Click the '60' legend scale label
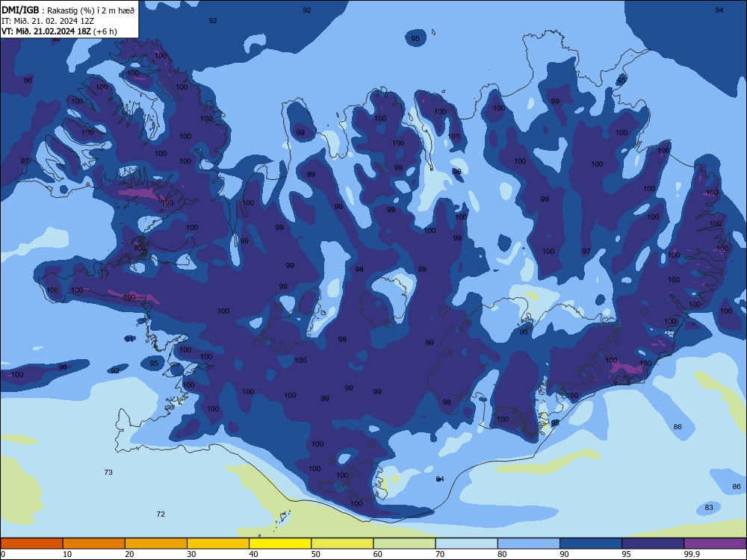This screenshot has height=560, width=747. point(378,554)
